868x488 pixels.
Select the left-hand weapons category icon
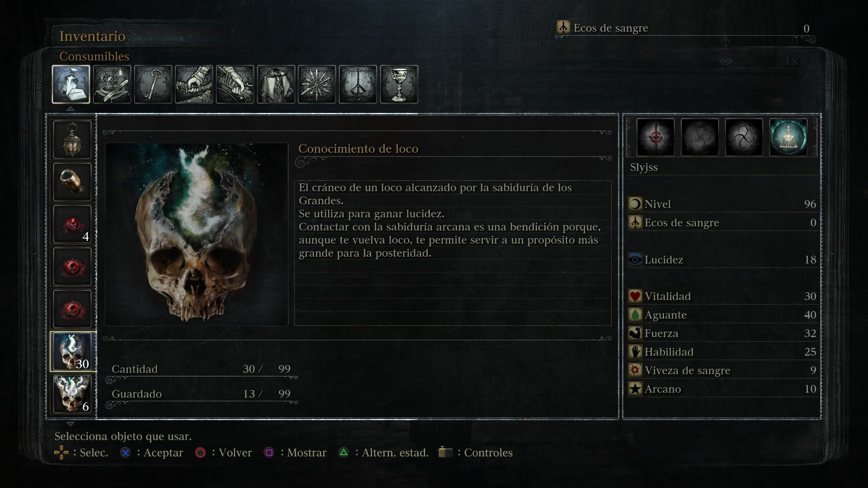[x=235, y=84]
